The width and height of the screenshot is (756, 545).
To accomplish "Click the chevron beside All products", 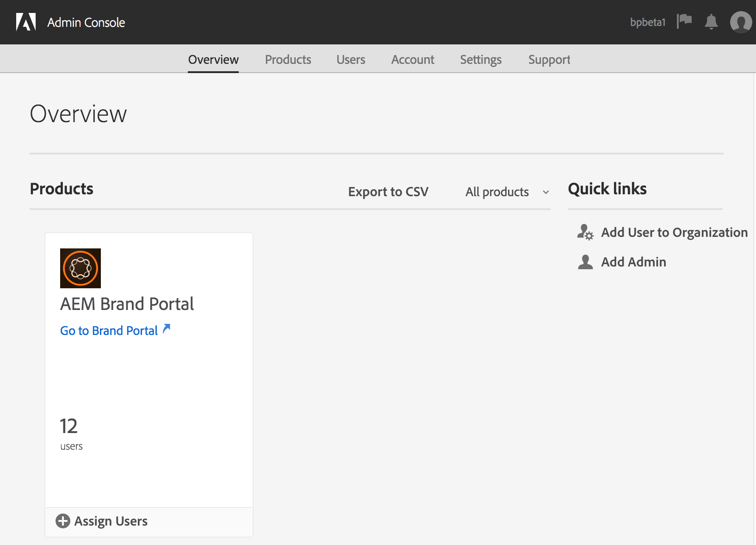I will click(x=545, y=192).
